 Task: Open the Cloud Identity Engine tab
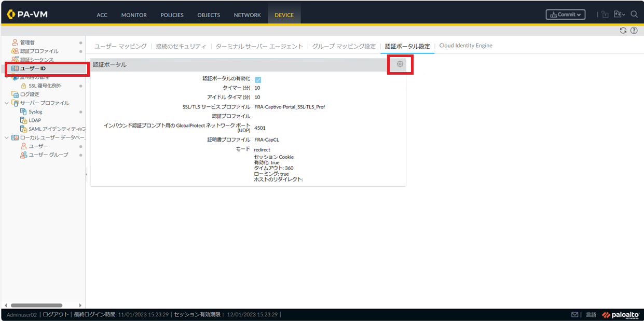465,46
